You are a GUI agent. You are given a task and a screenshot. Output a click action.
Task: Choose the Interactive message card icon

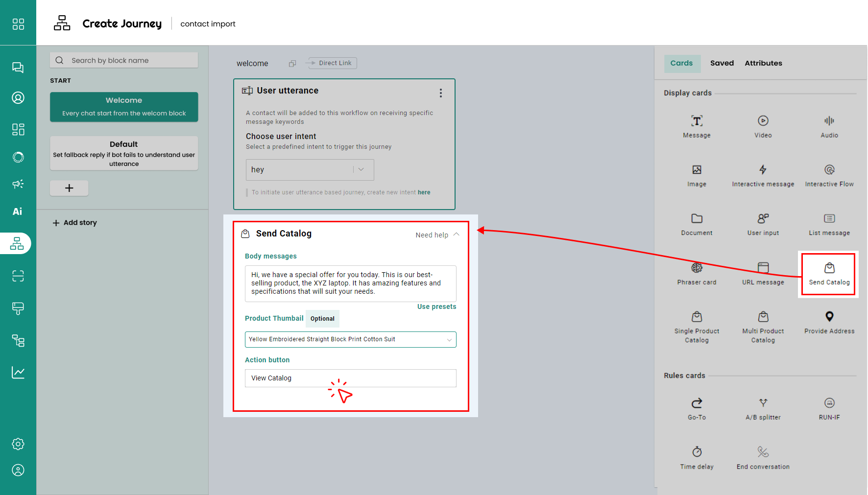(x=763, y=170)
